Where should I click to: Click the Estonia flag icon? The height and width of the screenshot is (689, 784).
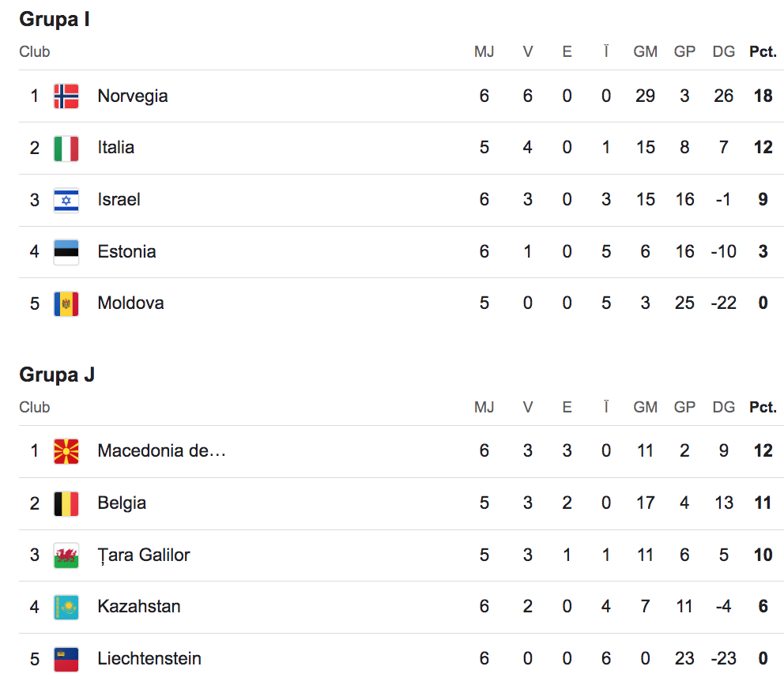66,252
